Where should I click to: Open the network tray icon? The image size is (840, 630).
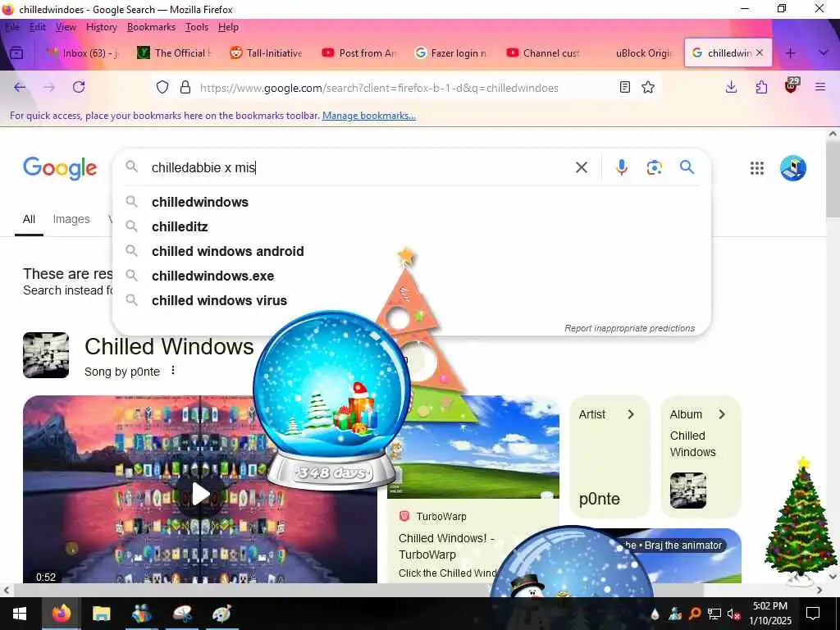(x=714, y=614)
